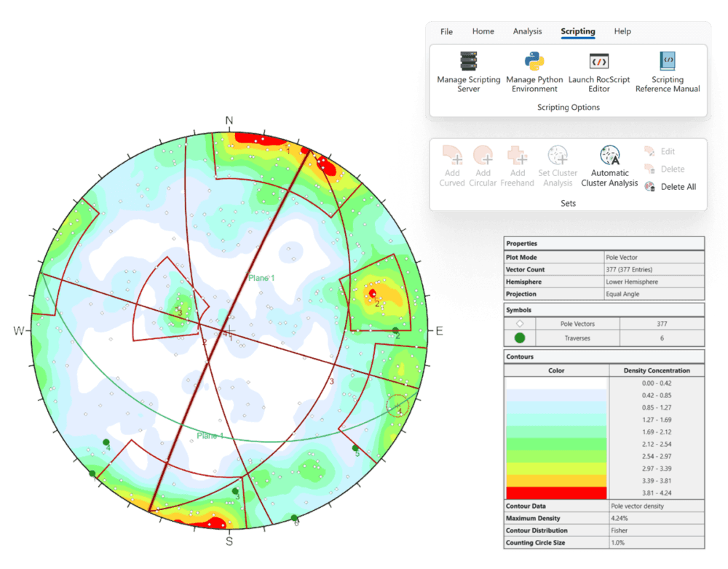Launch the RocScript Editor
Viewport: 728px width, 569px height.
[x=599, y=72]
